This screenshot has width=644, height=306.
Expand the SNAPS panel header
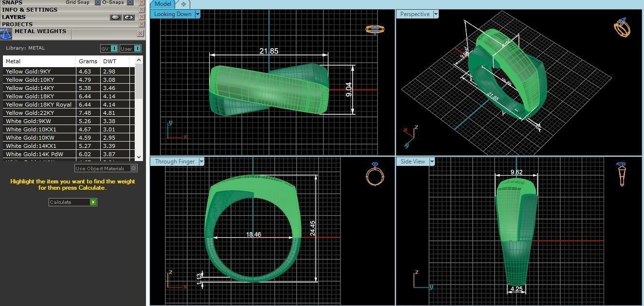pos(12,2)
